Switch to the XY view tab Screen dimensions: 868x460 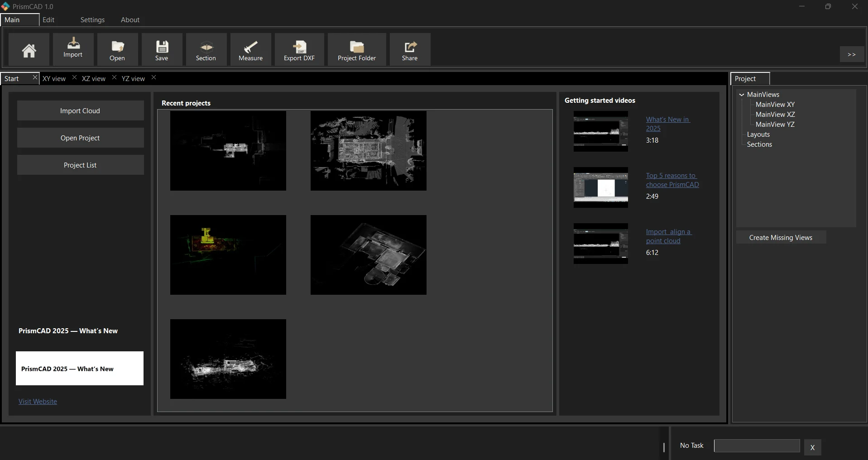coord(54,79)
